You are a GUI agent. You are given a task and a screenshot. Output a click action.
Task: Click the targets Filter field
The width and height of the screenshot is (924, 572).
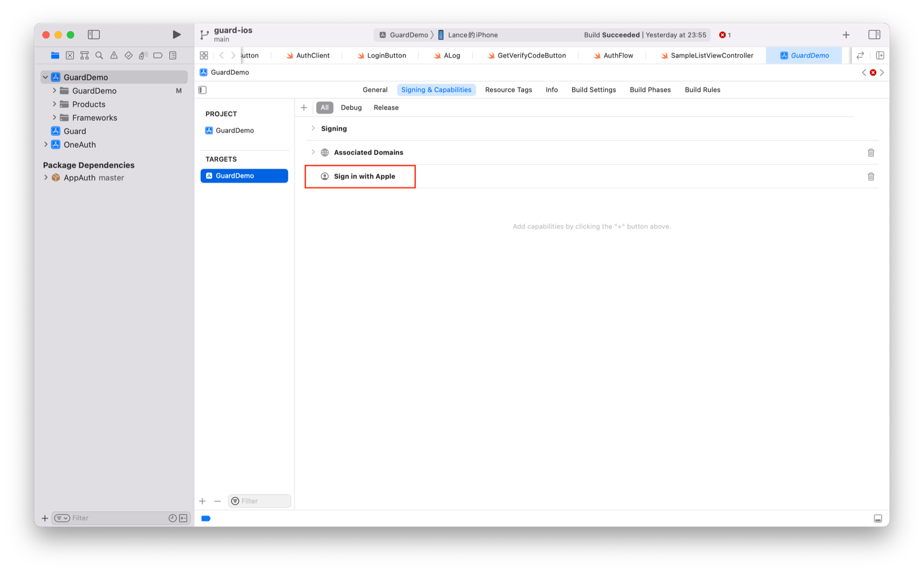[262, 501]
